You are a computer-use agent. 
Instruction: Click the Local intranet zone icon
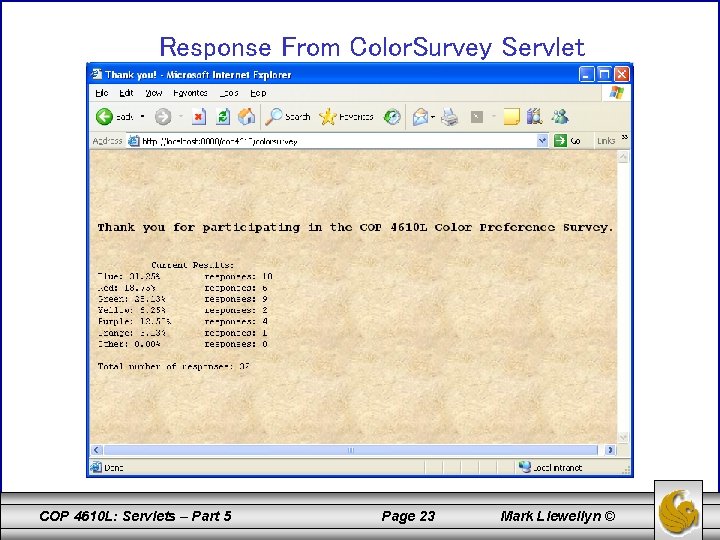(x=524, y=467)
